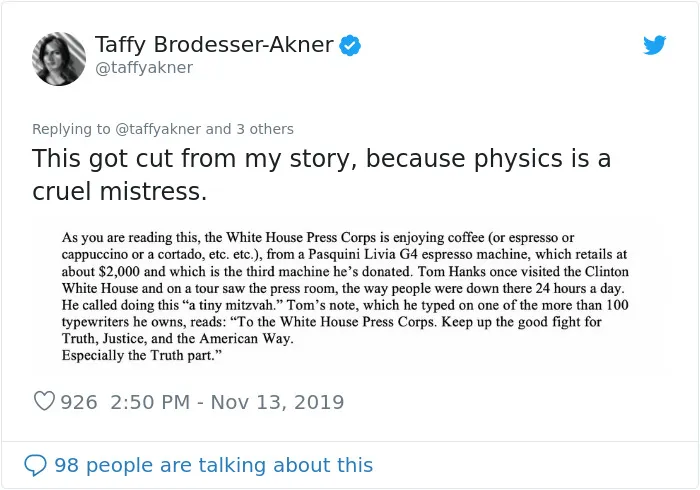Open Taffy Brodesser-Akner's profile photo
Screen dimensions: 700x490
(x=59, y=59)
